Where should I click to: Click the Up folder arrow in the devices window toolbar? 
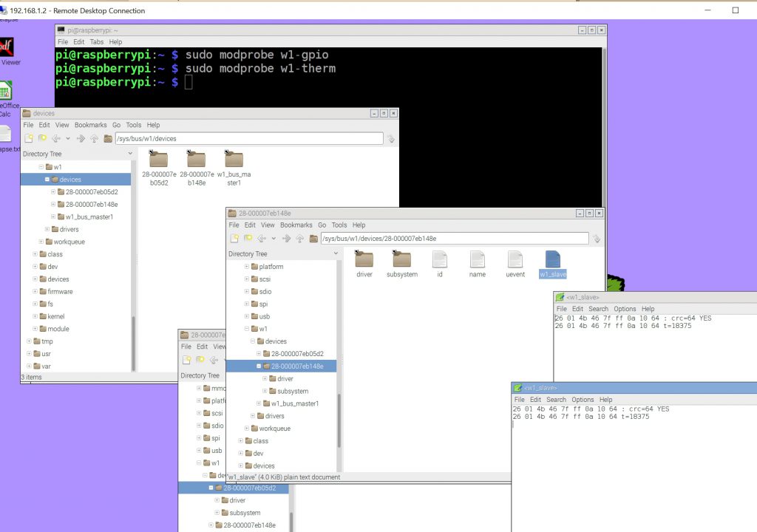[95, 138]
